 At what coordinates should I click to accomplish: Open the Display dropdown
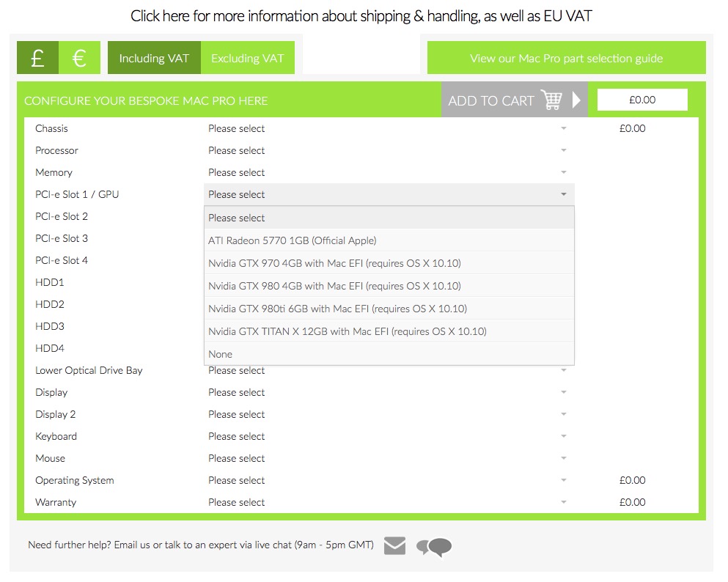pos(389,392)
